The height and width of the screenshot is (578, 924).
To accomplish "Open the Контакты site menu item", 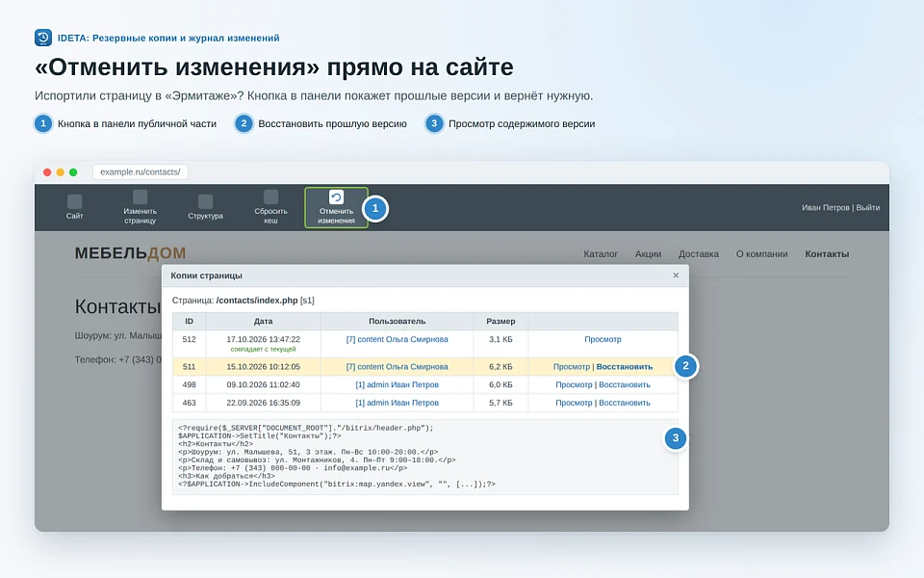I will [x=827, y=253].
